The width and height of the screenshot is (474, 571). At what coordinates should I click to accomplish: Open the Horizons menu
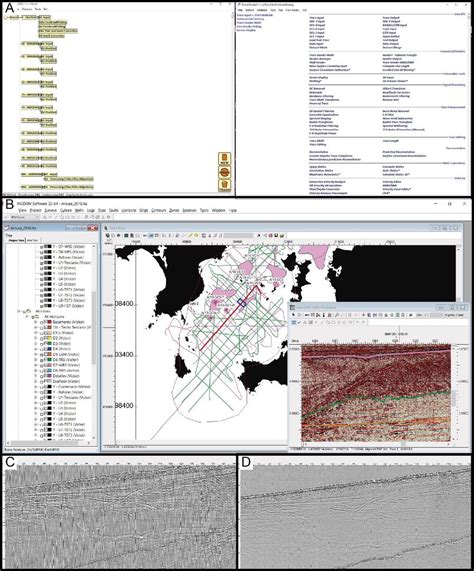(129, 210)
